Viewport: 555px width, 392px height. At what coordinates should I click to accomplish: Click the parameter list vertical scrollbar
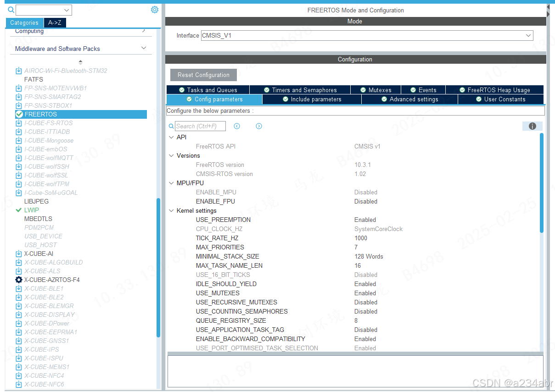[542, 183]
